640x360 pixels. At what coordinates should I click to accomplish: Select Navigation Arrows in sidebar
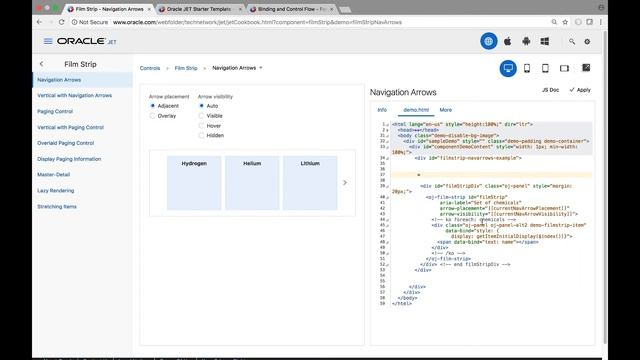point(83,80)
